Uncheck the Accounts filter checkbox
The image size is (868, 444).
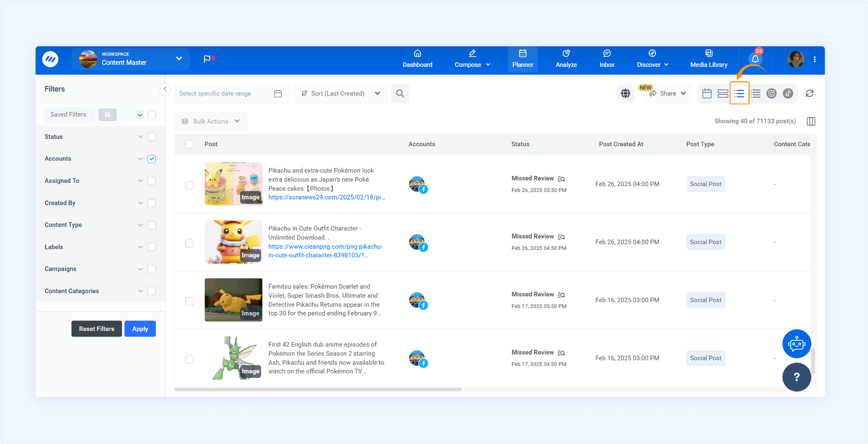pyautogui.click(x=152, y=159)
